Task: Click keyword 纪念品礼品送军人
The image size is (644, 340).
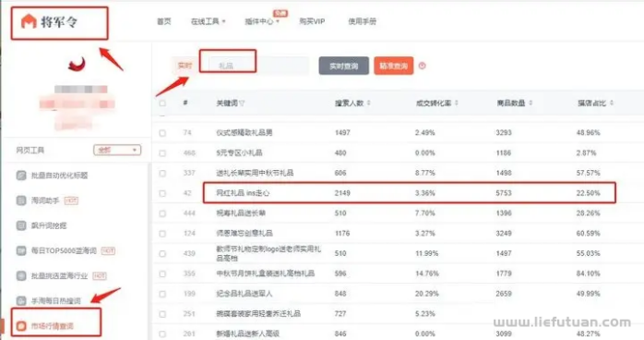Action: pyautogui.click(x=244, y=294)
